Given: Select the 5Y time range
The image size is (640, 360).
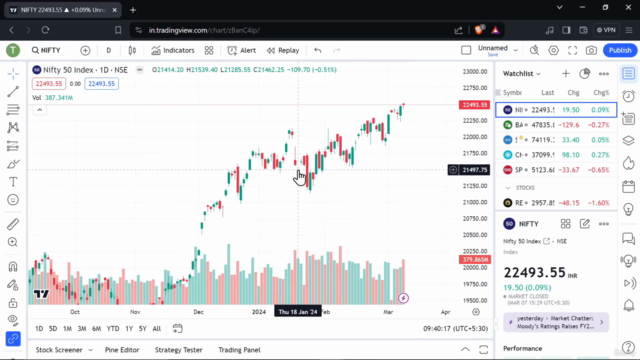Looking at the screenshot, I should (142, 329).
